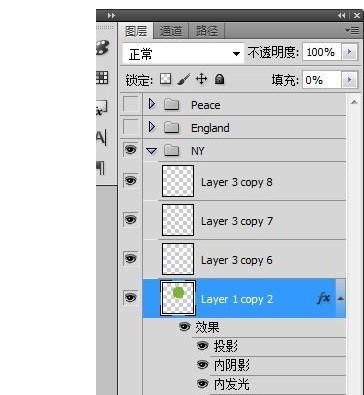Image resolution: width=364 pixels, height=395 pixels.
Task: Select the Peace group name
Action: point(206,105)
